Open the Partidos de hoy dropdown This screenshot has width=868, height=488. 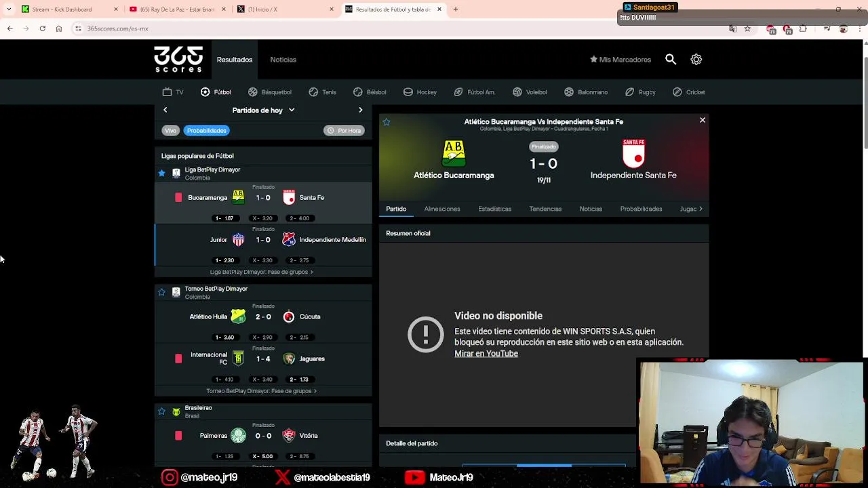[263, 110]
